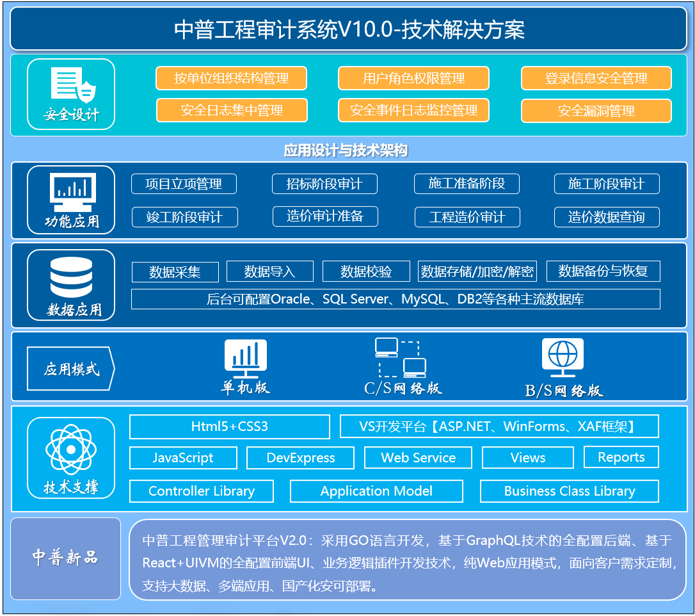
Task: Click the 安全设计 label
Action: pyautogui.click(x=72, y=115)
